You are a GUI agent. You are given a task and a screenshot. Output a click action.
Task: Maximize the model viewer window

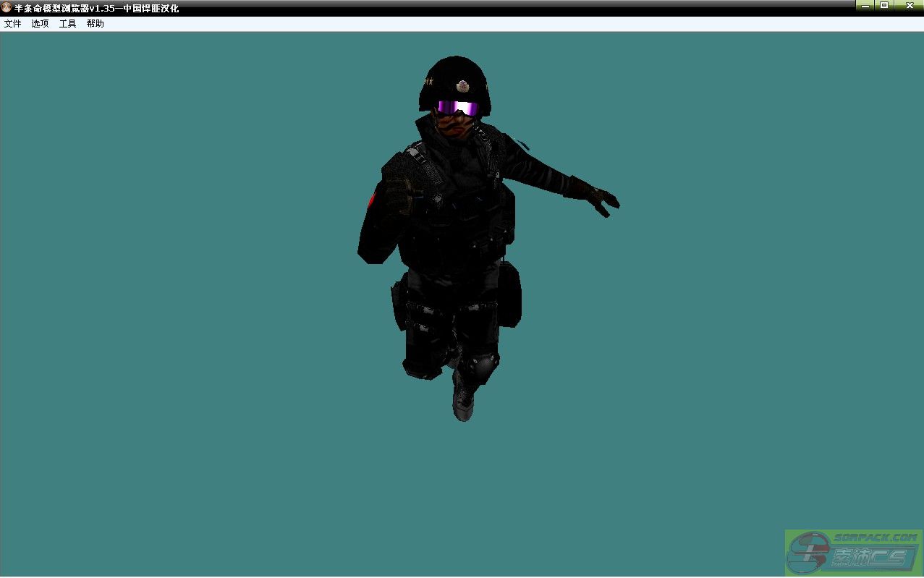pos(884,6)
